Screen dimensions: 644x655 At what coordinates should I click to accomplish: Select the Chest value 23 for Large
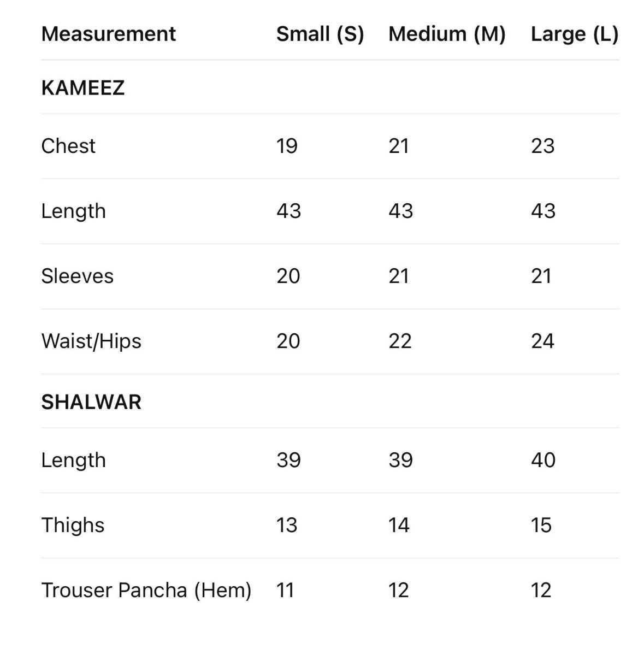pos(542,146)
